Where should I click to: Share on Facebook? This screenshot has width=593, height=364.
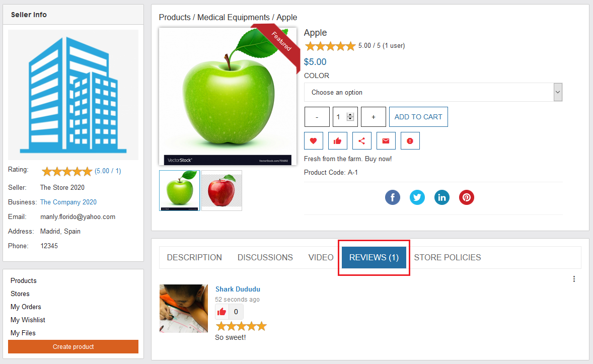pos(393,197)
